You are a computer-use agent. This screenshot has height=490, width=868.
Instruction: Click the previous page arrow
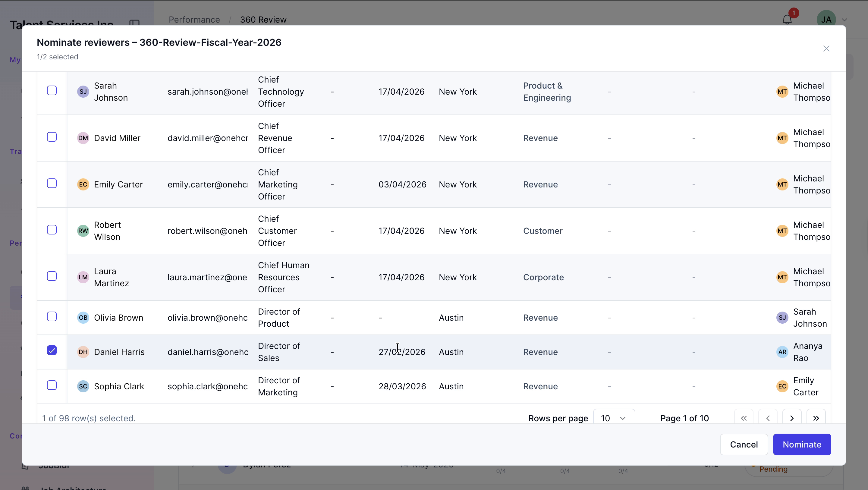click(x=768, y=418)
